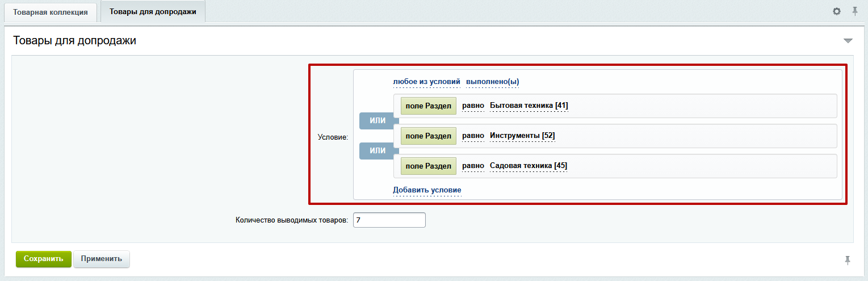868x281 pixels.
Task: Toggle the second ИЛИ connector
Action: 378,150
